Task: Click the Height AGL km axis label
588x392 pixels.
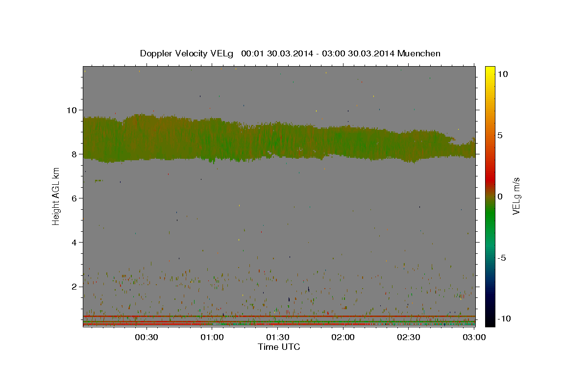Action: [x=56, y=196]
